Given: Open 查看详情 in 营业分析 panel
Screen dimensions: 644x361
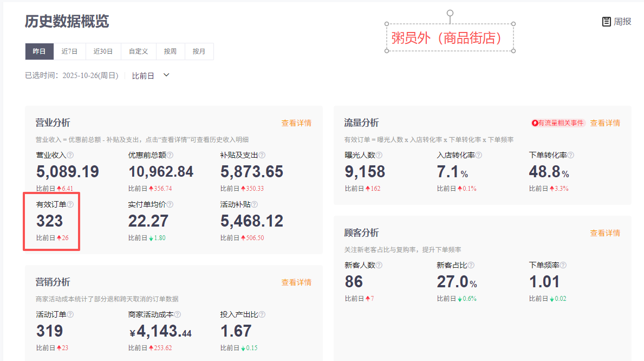Looking at the screenshot, I should tap(296, 123).
